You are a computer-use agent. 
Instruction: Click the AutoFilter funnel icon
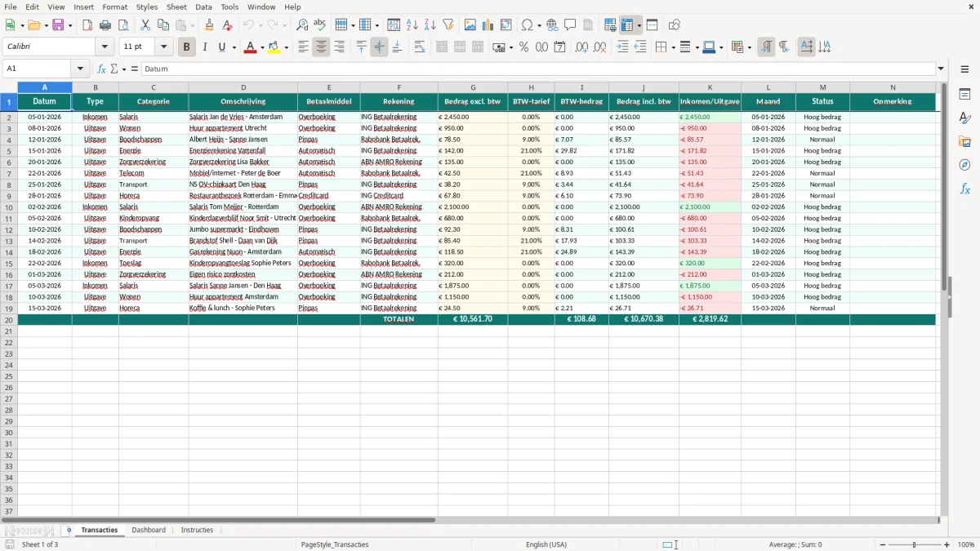448,25
